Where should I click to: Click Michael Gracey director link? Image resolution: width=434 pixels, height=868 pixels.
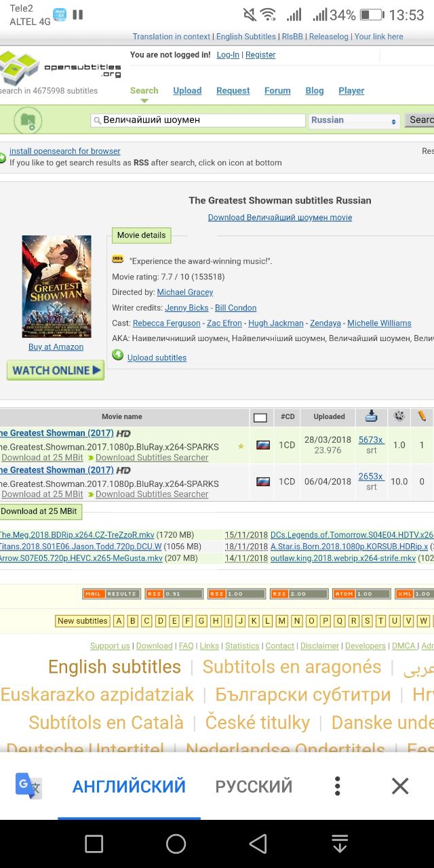coord(185,292)
